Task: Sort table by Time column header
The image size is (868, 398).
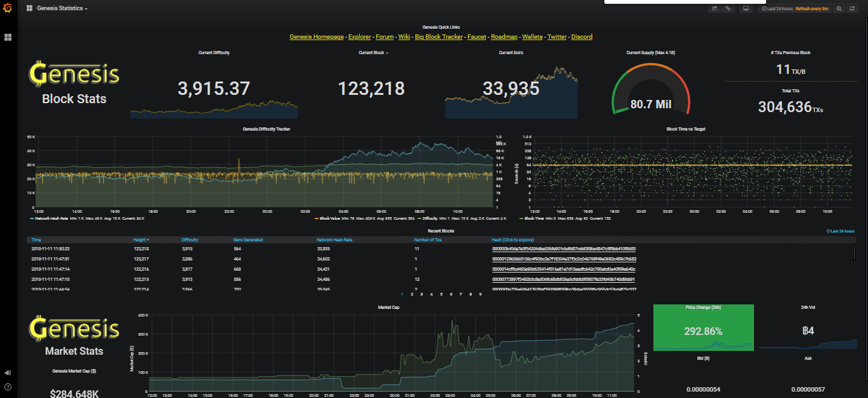Action: (36, 240)
